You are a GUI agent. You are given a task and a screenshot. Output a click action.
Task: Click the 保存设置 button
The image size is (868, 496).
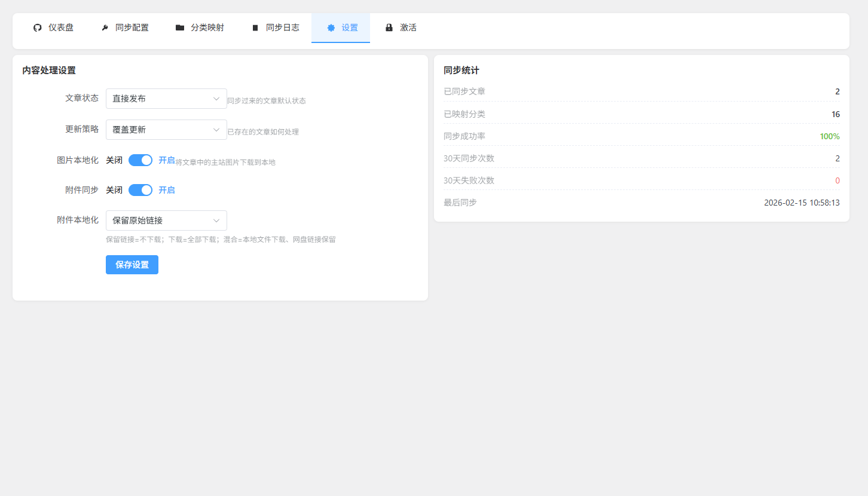click(132, 265)
